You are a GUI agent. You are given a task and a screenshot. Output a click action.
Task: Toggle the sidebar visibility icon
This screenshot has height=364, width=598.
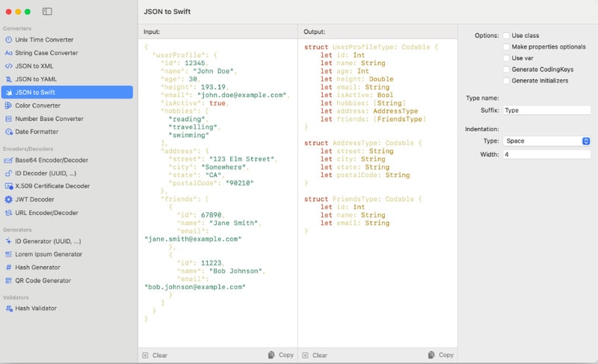click(47, 12)
